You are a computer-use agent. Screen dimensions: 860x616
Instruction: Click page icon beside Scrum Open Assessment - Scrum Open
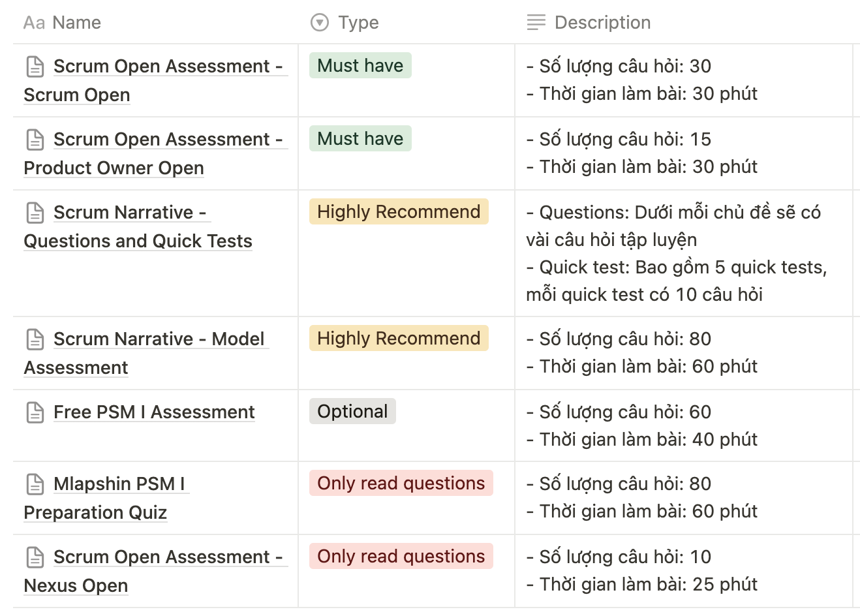[35, 67]
